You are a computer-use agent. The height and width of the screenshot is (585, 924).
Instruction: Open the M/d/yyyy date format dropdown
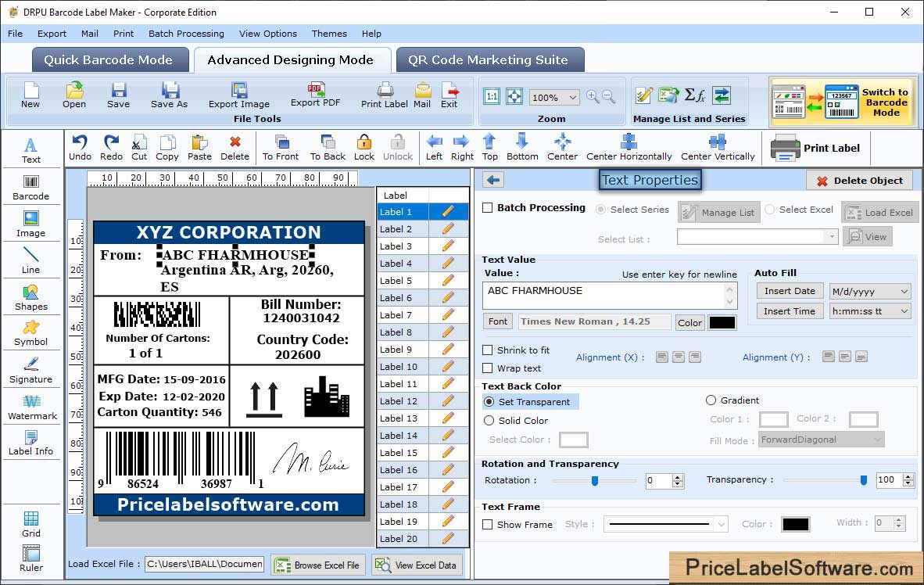(904, 291)
